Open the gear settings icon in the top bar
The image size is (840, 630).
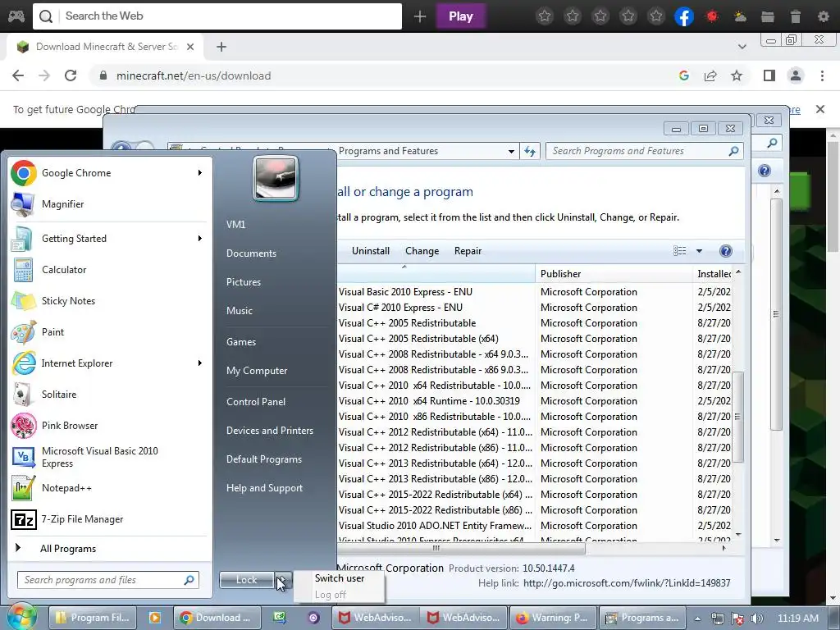coord(824,16)
